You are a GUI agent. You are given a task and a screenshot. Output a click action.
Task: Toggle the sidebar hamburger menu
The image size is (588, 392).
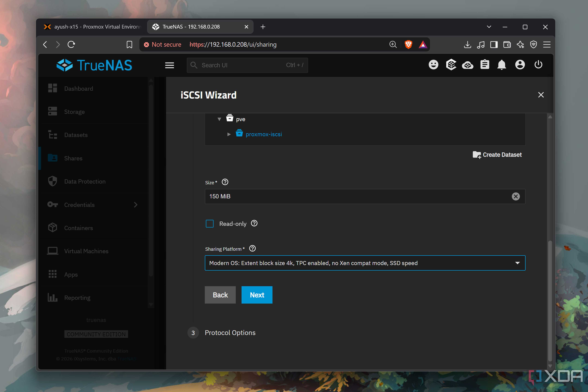[x=169, y=65]
